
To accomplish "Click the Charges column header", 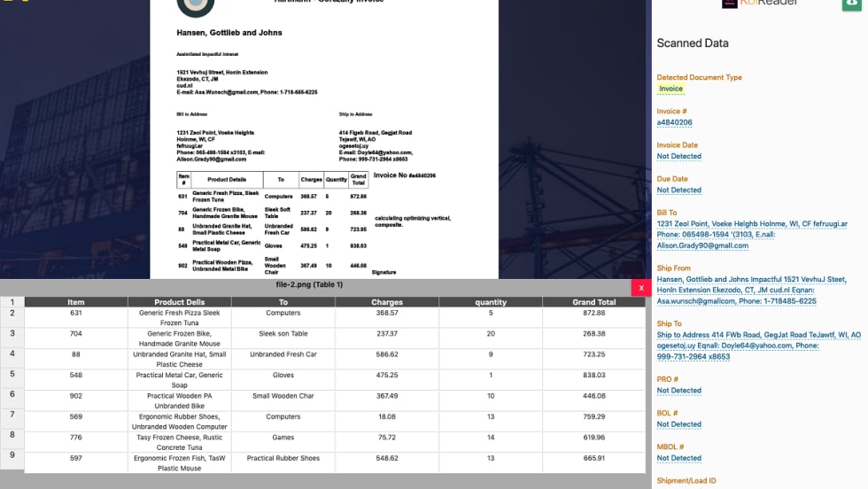I will [x=387, y=302].
